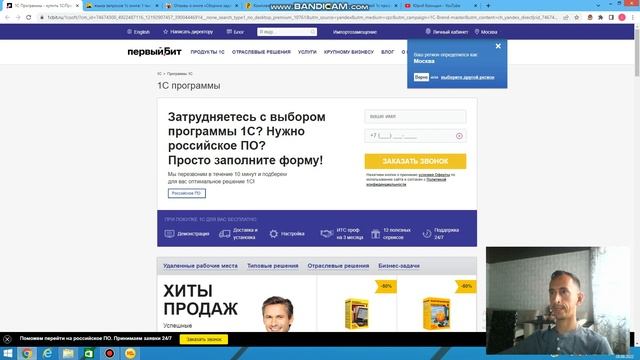Bookmark this page with the star icon
The width and height of the screenshot is (640, 360).
point(576,18)
